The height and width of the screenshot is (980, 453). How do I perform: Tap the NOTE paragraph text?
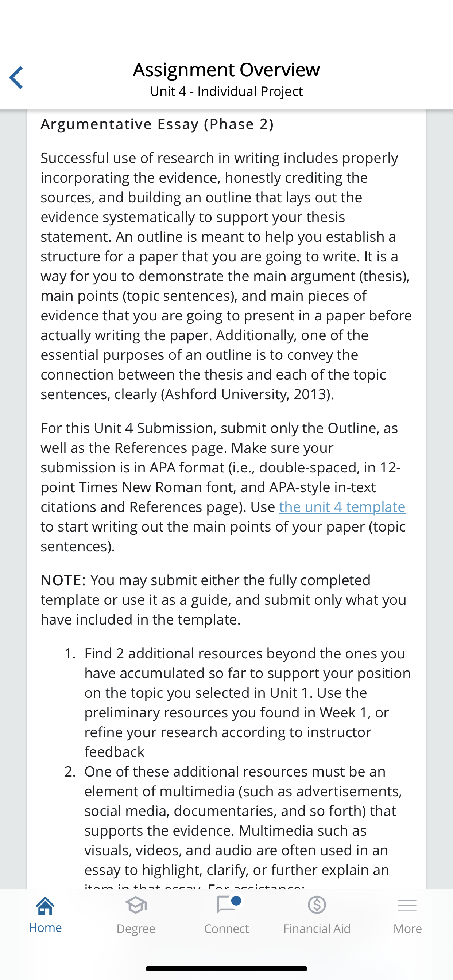click(x=224, y=600)
